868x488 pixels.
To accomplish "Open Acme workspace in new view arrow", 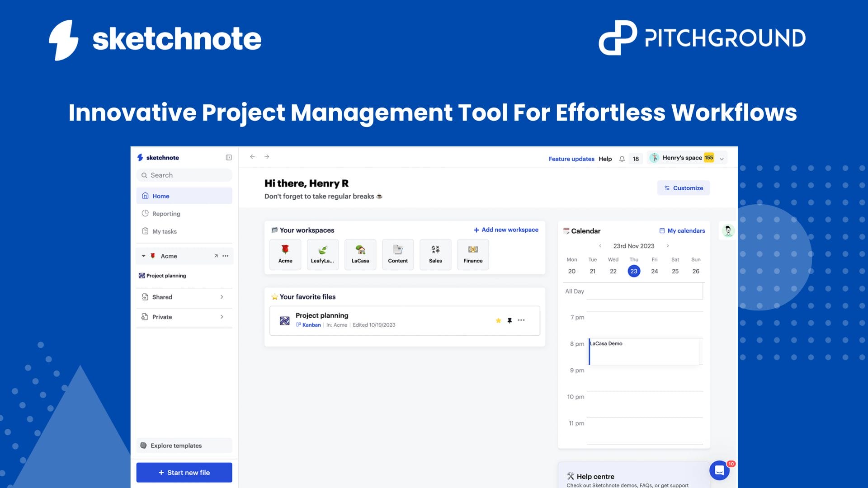I will (x=216, y=256).
